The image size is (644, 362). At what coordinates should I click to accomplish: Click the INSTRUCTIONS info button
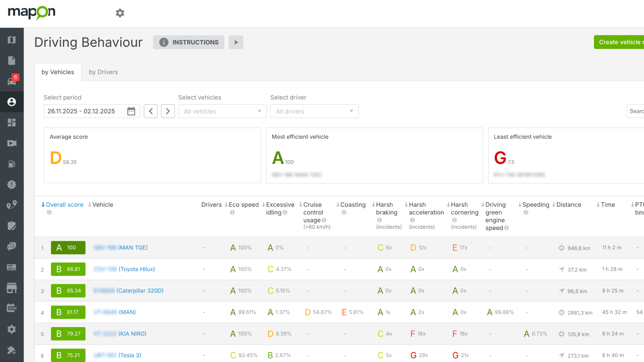point(188,42)
